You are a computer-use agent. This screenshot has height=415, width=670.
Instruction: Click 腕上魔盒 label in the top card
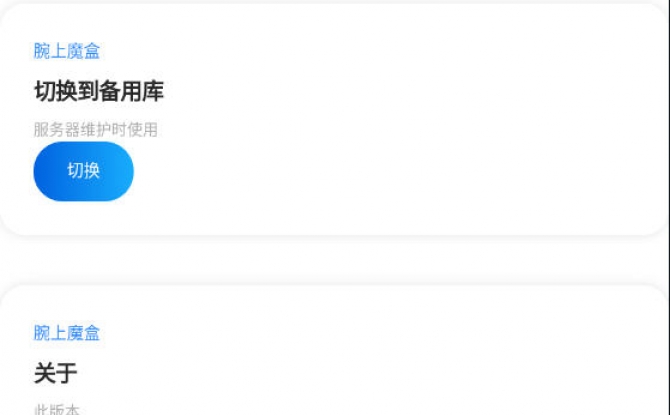coord(67,51)
